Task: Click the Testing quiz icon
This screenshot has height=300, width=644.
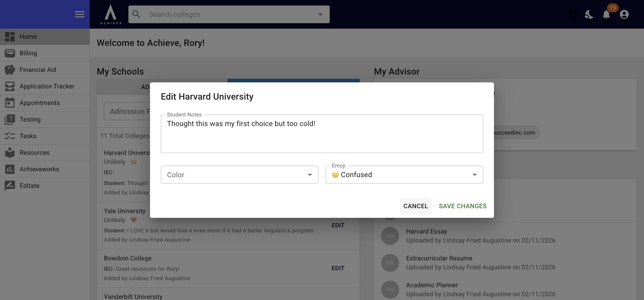Action: (x=10, y=119)
